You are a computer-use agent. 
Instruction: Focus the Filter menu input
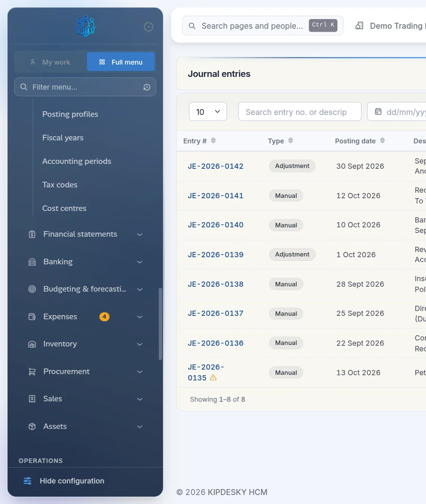85,87
